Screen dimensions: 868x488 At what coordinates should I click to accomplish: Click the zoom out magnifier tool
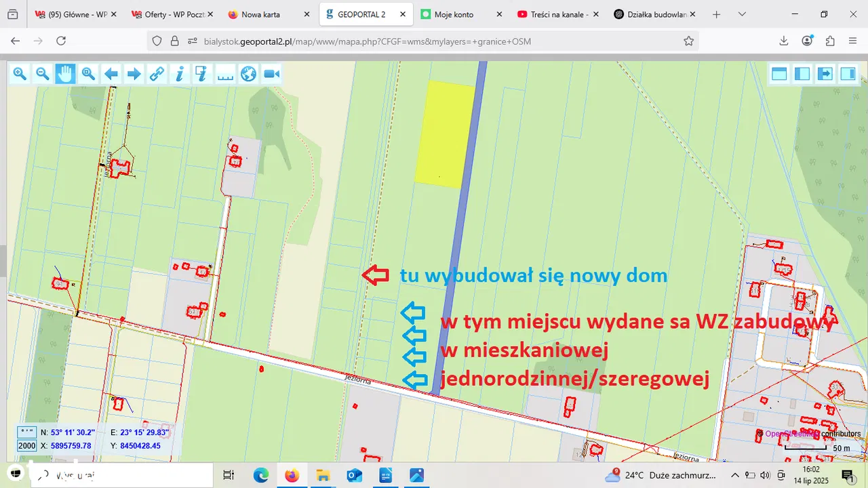pyautogui.click(x=42, y=74)
